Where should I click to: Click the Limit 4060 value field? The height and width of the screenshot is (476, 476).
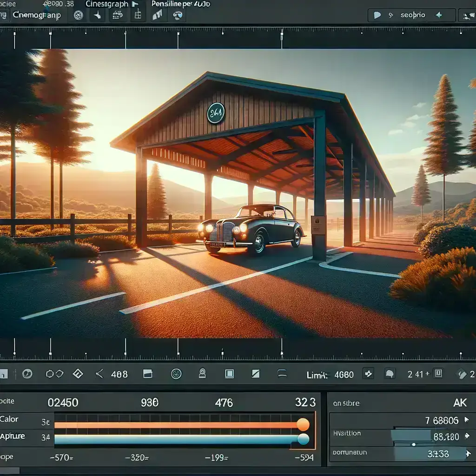(x=344, y=375)
